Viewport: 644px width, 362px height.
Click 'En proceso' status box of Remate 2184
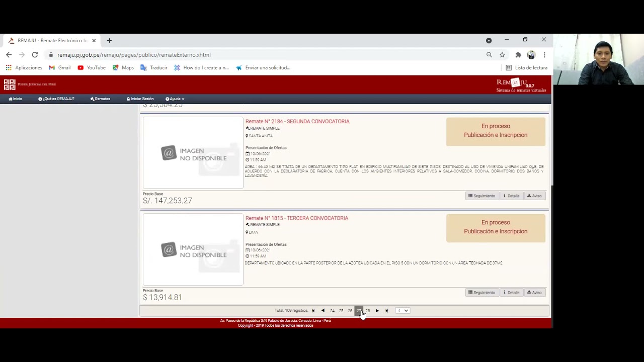[x=496, y=132]
